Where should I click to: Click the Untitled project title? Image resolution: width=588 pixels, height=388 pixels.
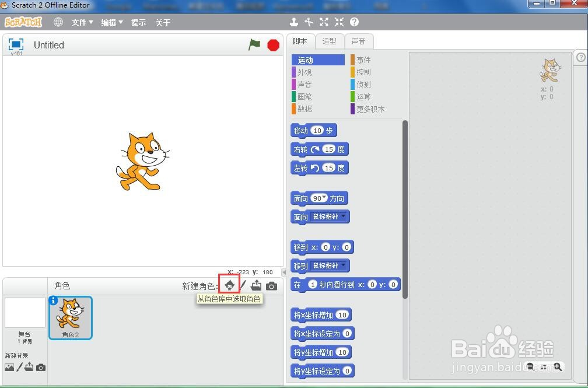(49, 45)
